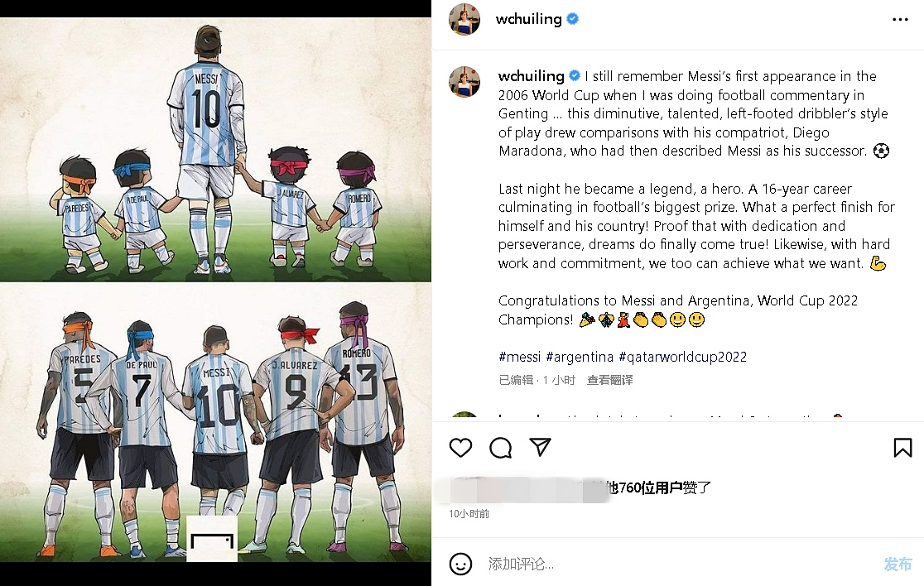Image resolution: width=924 pixels, height=586 pixels.
Task: Save the post with the bookmark icon
Action: click(902, 448)
